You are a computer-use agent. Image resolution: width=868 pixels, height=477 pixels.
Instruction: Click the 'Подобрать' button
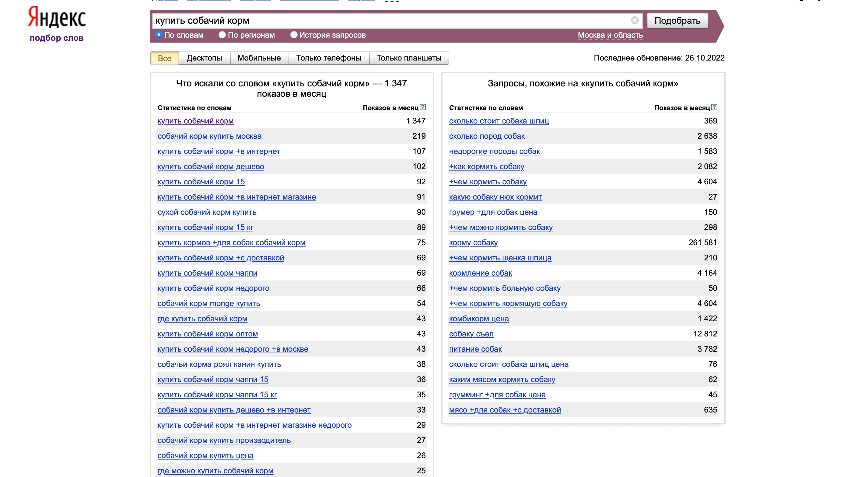click(677, 21)
